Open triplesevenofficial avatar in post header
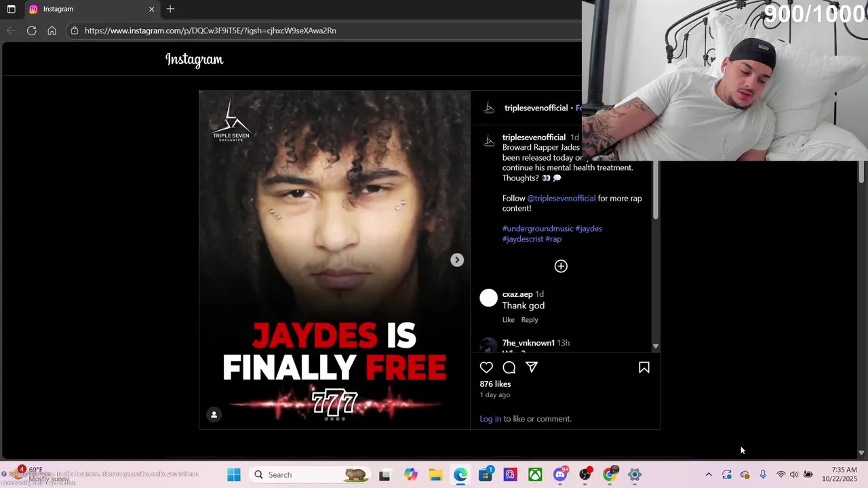868x488 pixels. (x=489, y=108)
